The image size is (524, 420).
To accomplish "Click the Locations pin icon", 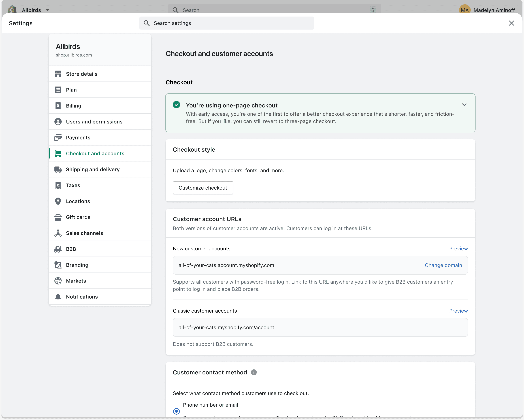I will pos(58,201).
